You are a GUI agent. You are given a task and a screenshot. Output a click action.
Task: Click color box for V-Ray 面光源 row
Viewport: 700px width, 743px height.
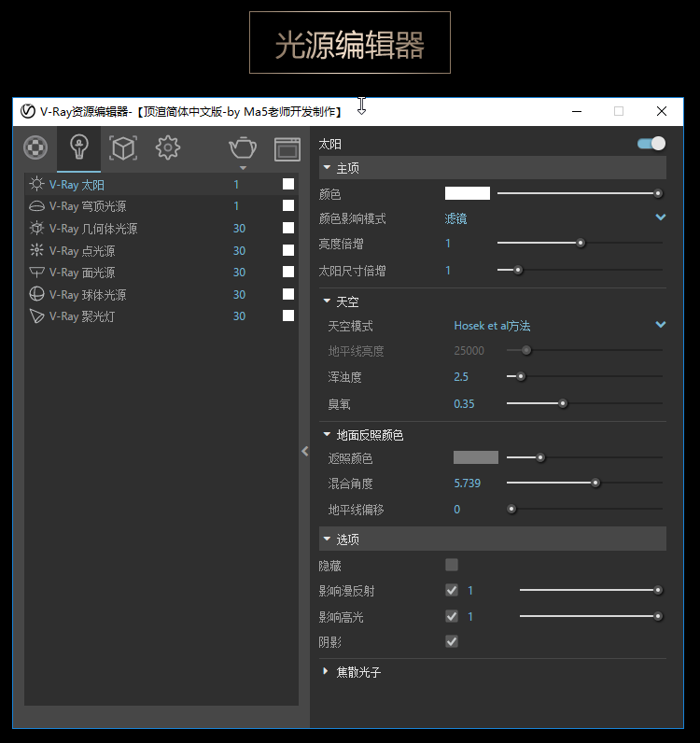[x=288, y=271]
